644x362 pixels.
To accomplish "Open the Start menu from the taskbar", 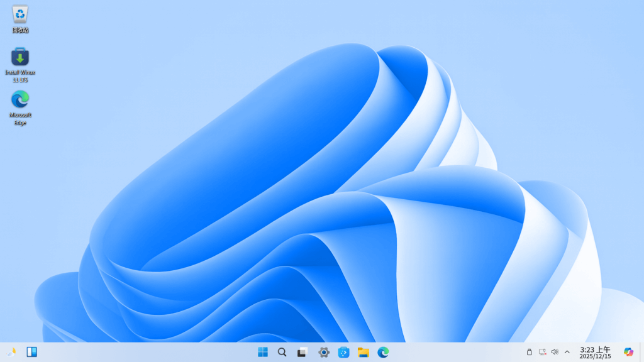I will [x=262, y=352].
